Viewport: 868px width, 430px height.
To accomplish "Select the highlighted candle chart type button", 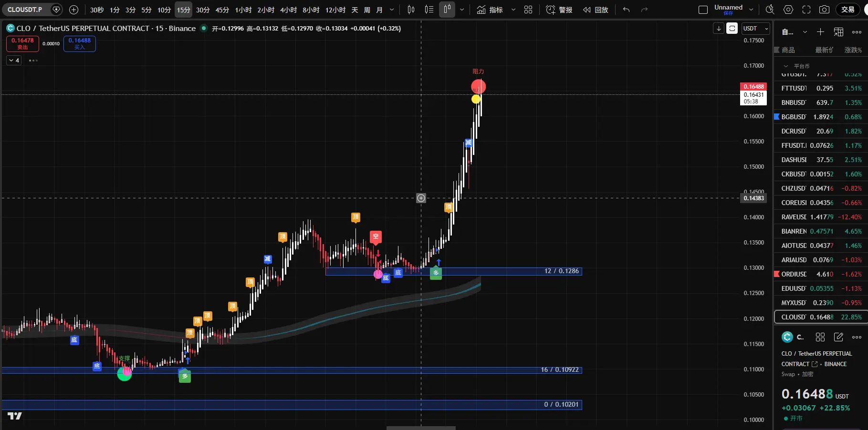I will coord(447,10).
